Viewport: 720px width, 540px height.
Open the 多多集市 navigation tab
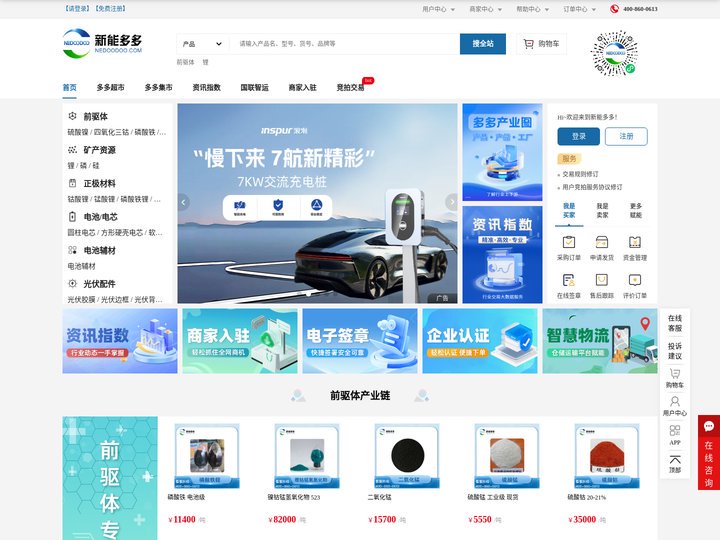pyautogui.click(x=158, y=87)
